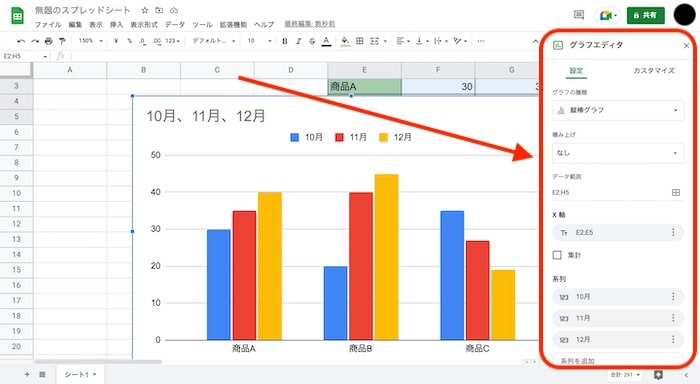Apply bold formatting with B icon
Screen dimensions: 700x384
(x=285, y=41)
